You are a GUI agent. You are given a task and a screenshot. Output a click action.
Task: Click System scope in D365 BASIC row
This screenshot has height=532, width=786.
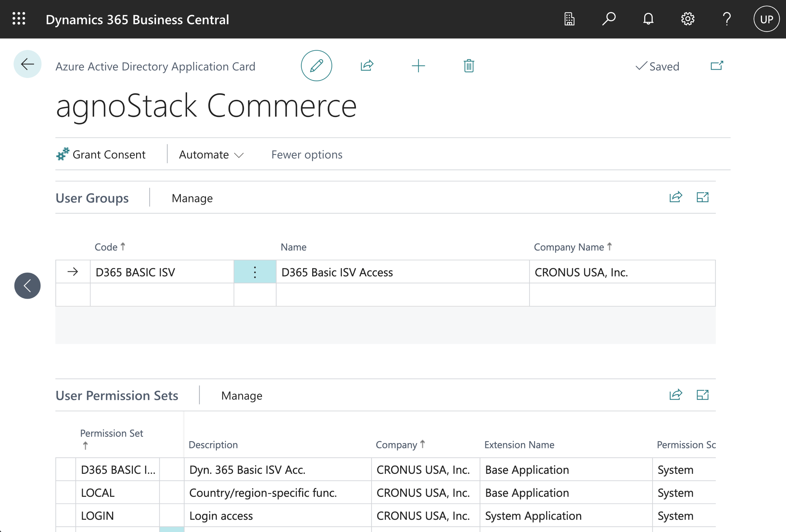pyautogui.click(x=684, y=470)
